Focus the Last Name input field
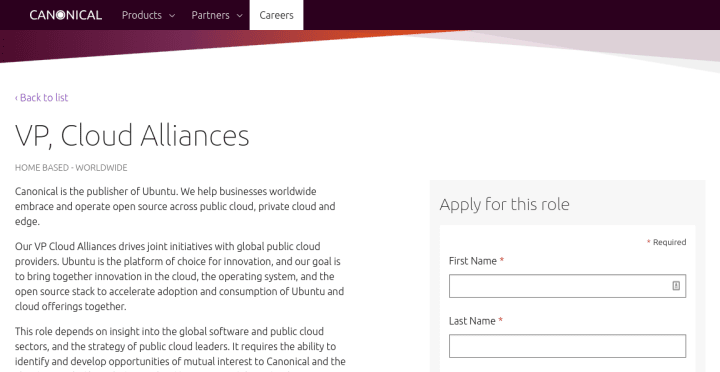This screenshot has height=372, width=720. click(x=568, y=346)
